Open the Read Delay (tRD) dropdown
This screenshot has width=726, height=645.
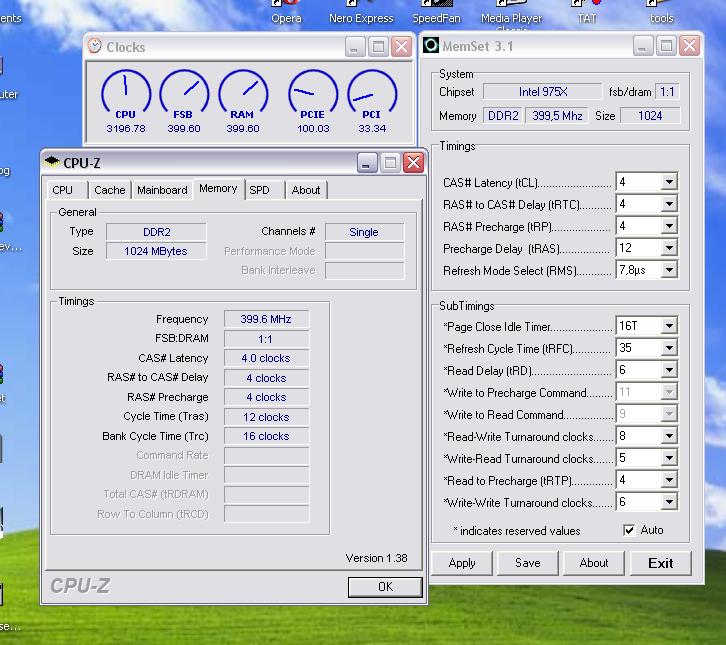tap(670, 370)
